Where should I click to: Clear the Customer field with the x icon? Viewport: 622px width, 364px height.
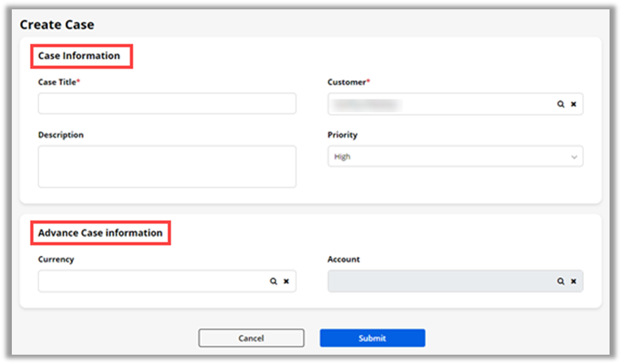tap(573, 104)
